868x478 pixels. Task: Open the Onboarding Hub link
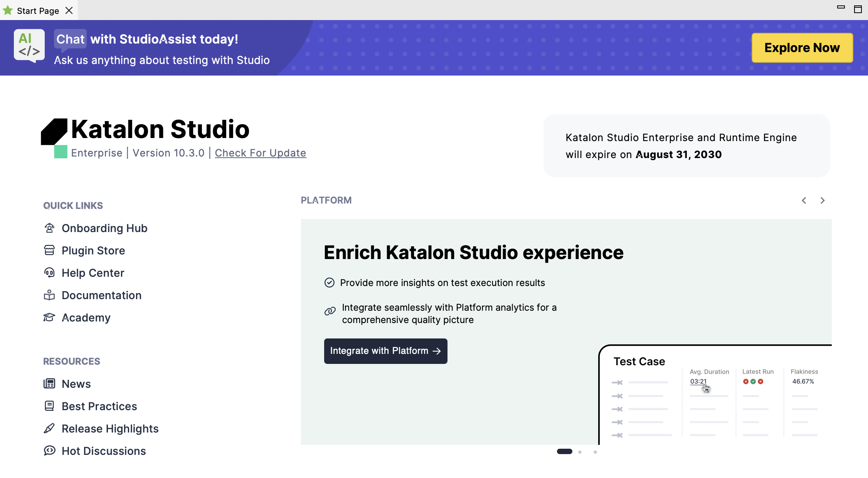(104, 228)
